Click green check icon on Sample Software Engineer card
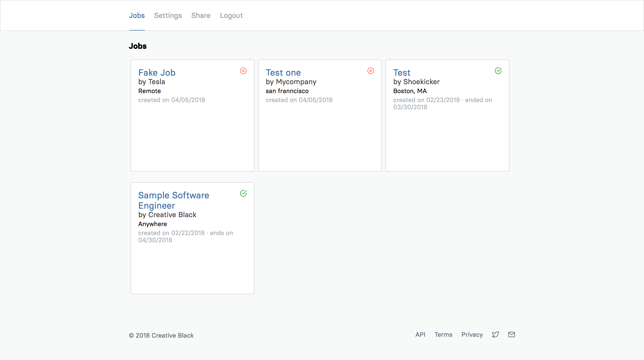Image resolution: width=644 pixels, height=360 pixels. pos(243,193)
